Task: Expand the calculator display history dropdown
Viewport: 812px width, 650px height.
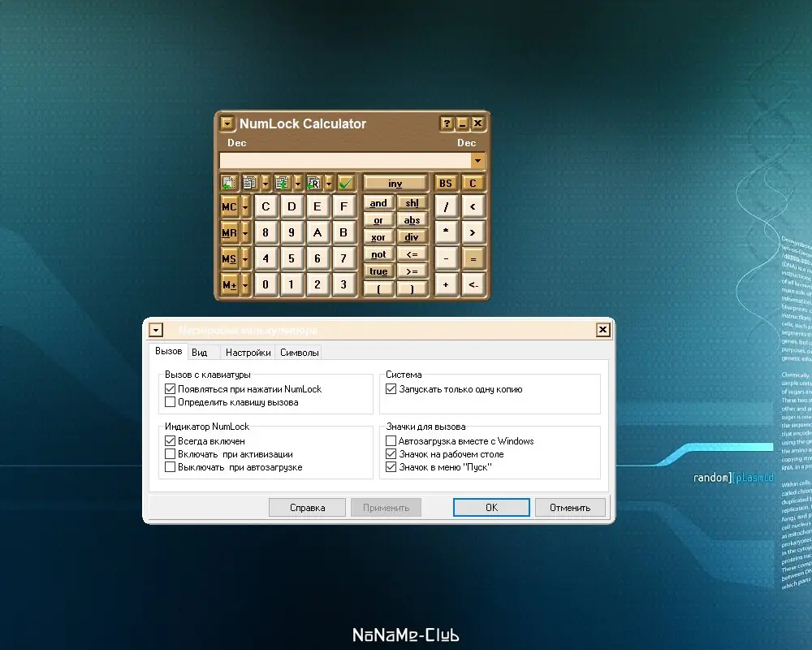Action: coord(477,161)
